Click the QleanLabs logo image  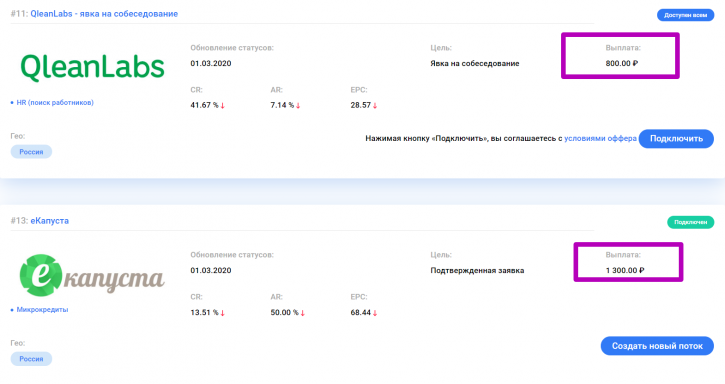tap(92, 68)
